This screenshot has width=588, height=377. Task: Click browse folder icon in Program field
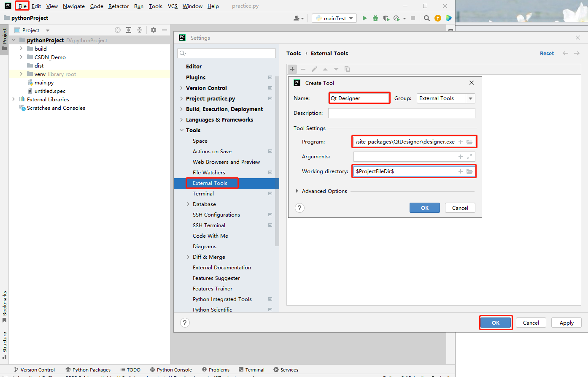tap(469, 142)
